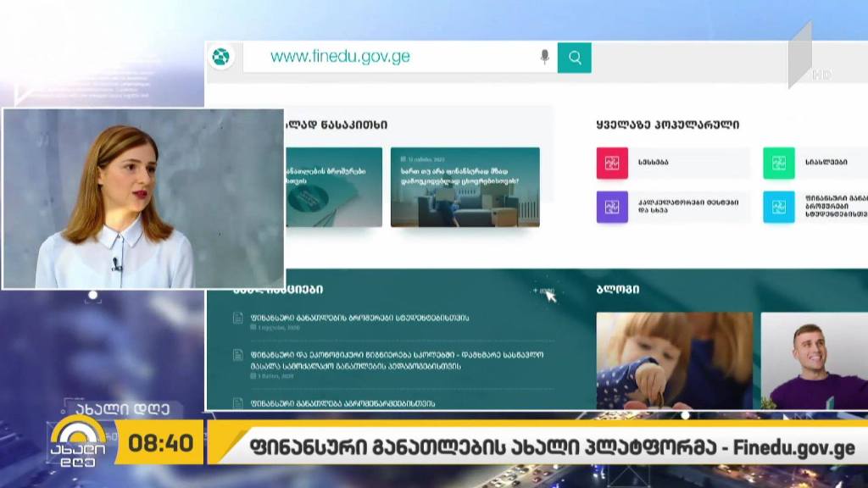868x488 pixels.
Task: Click the presenter video inset
Action: [x=144, y=198]
